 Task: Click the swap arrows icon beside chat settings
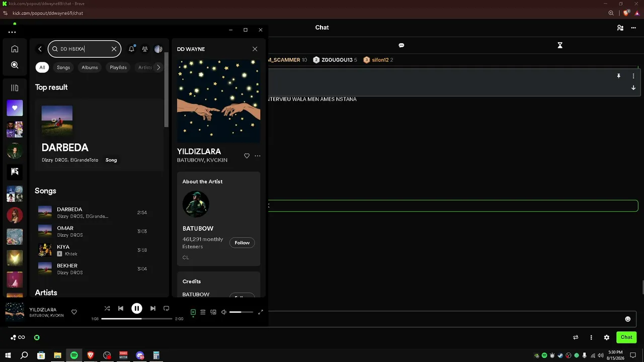576,337
